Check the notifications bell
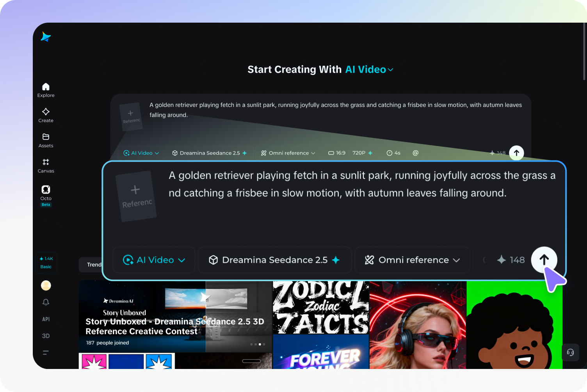This screenshot has height=392, width=587. [46, 302]
